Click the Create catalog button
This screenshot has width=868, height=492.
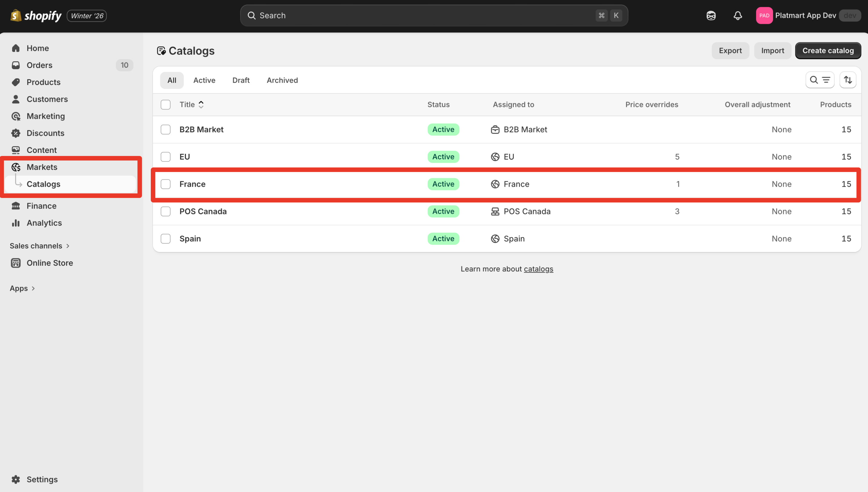(x=828, y=51)
